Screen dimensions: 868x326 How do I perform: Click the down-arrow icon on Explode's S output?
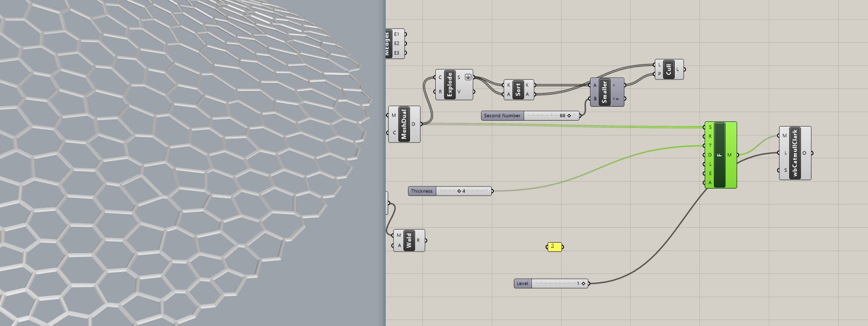click(x=467, y=77)
